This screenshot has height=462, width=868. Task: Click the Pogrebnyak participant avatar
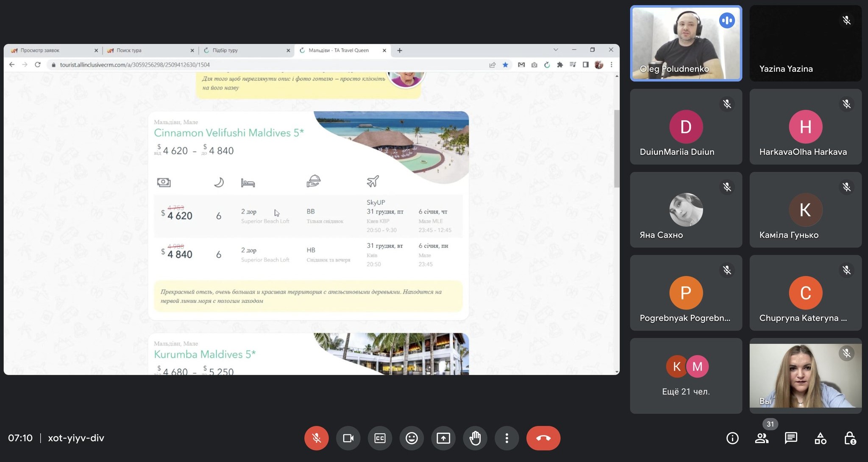point(686,293)
